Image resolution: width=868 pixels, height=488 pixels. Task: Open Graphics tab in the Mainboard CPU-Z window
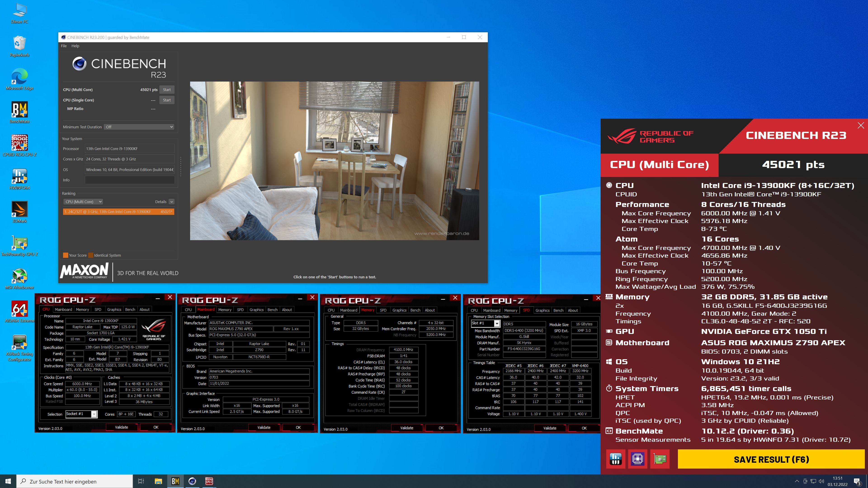coord(256,310)
